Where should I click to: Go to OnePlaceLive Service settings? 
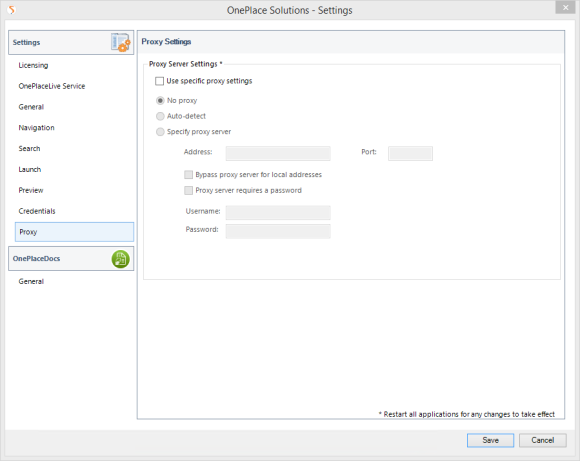pyautogui.click(x=52, y=86)
